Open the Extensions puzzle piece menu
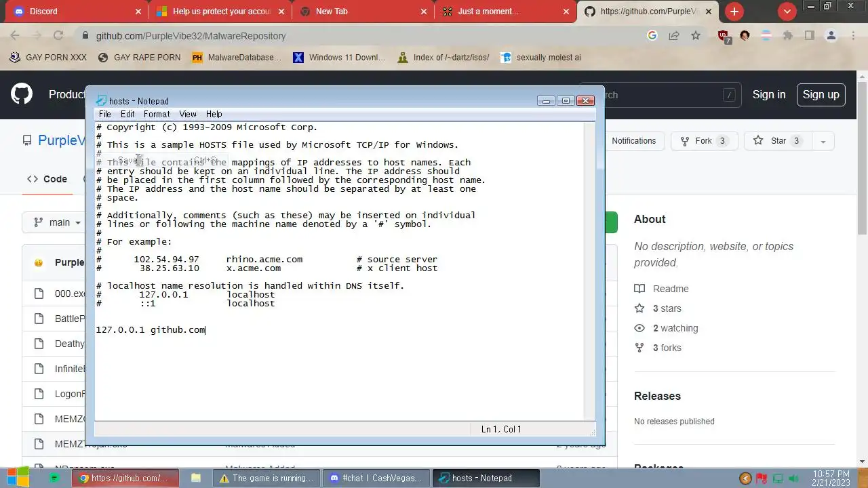The image size is (868, 488). tap(788, 35)
